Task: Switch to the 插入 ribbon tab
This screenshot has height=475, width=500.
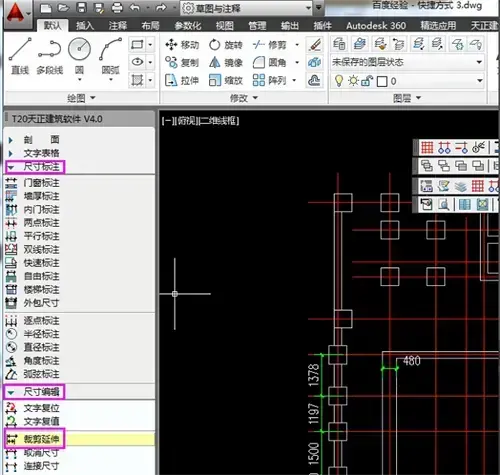Action: pos(85,25)
